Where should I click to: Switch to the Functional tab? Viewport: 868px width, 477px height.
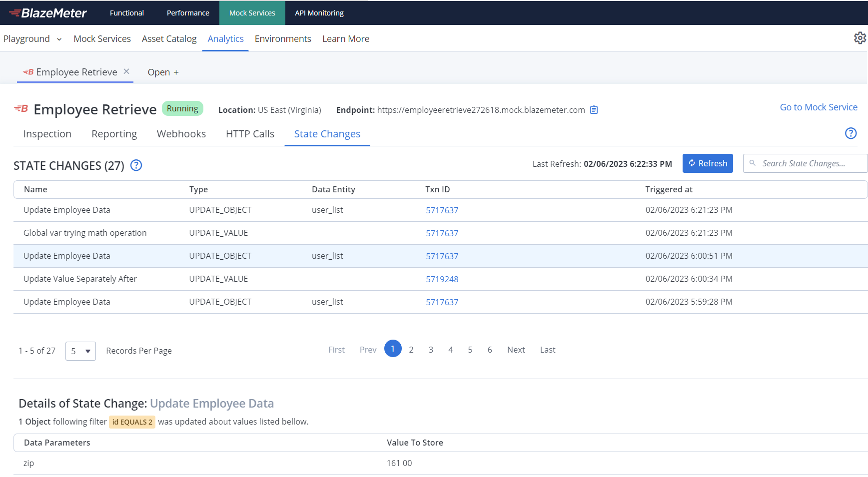coord(127,13)
